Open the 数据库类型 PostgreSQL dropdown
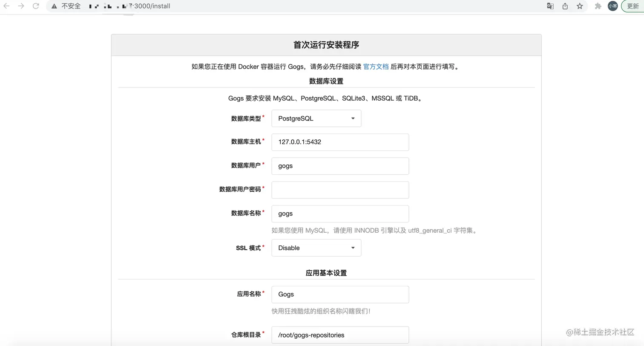Viewport: 644px width, 346px height. click(x=316, y=118)
